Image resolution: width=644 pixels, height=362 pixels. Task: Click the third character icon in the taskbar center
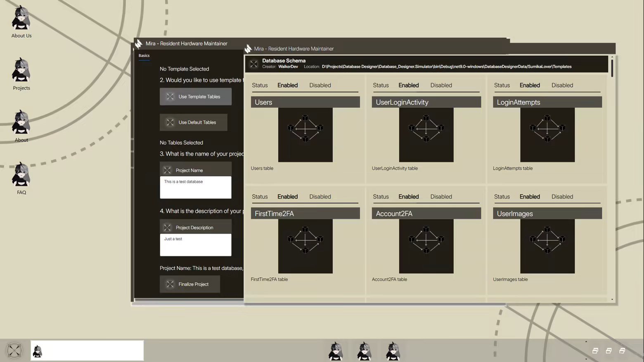coord(393,351)
